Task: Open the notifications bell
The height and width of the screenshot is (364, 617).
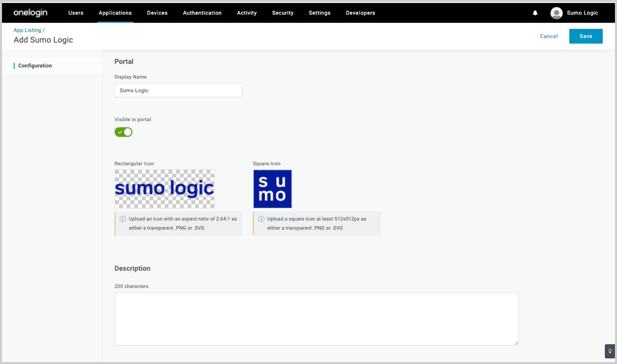Action: [x=535, y=13]
